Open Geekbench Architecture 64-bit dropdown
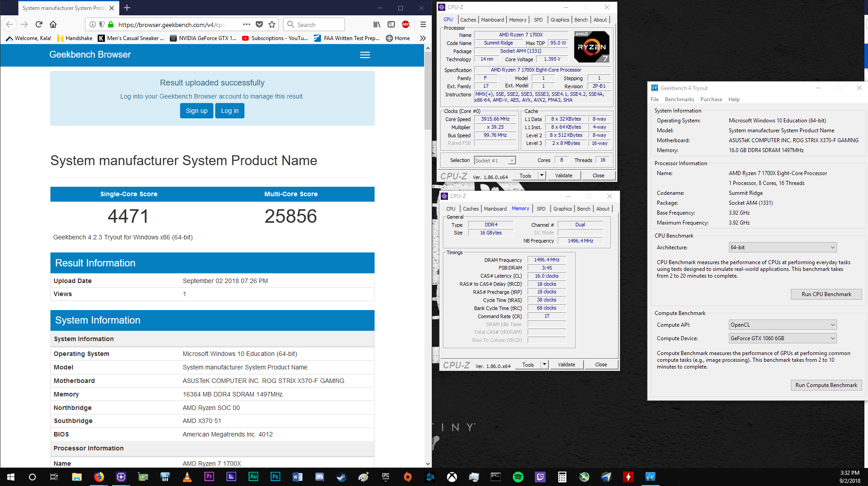 (x=783, y=247)
